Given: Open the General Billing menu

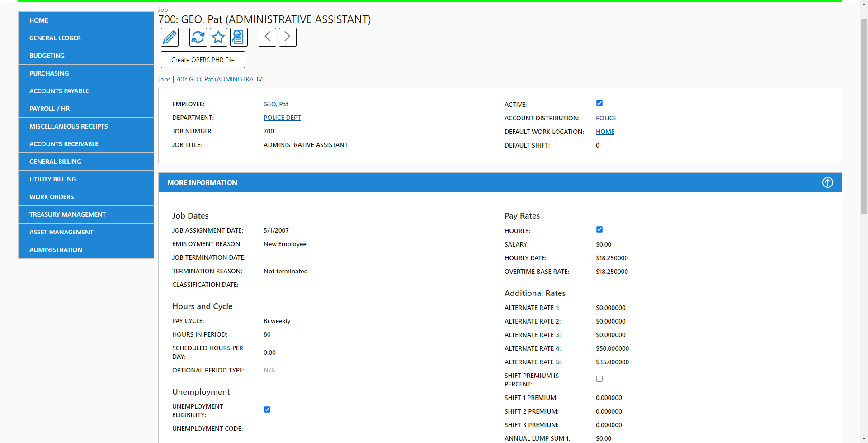Looking at the screenshot, I should 86,162.
